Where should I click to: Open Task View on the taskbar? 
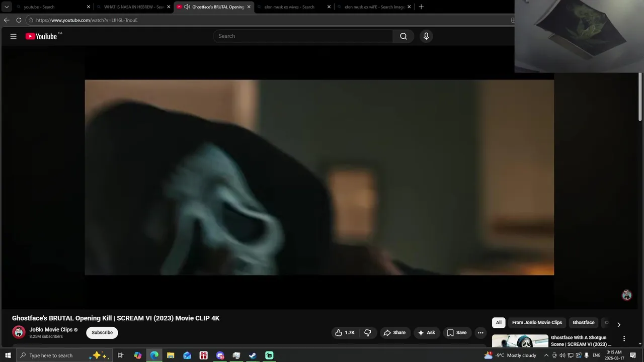[x=121, y=355]
